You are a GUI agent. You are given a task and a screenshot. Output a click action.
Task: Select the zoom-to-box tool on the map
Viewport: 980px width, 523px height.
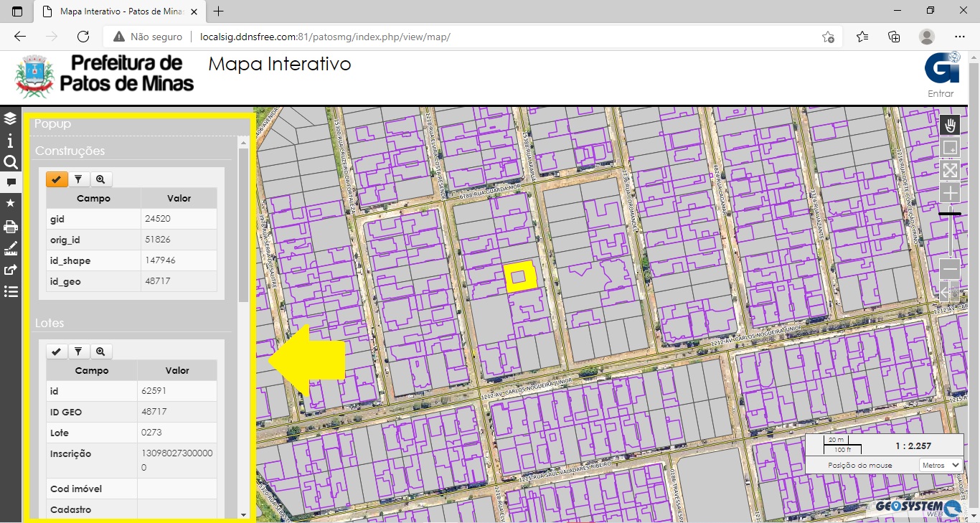(x=950, y=148)
